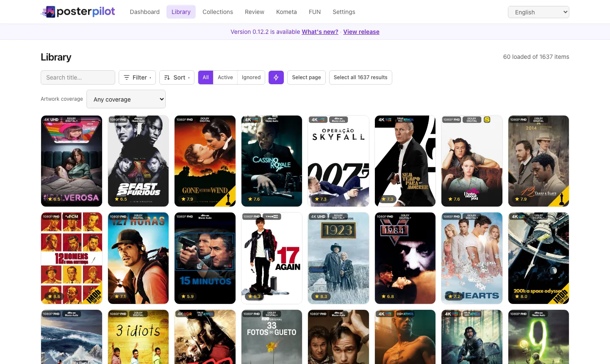Switch to the Ignored items toggle
The width and height of the screenshot is (610, 364).
[251, 77]
